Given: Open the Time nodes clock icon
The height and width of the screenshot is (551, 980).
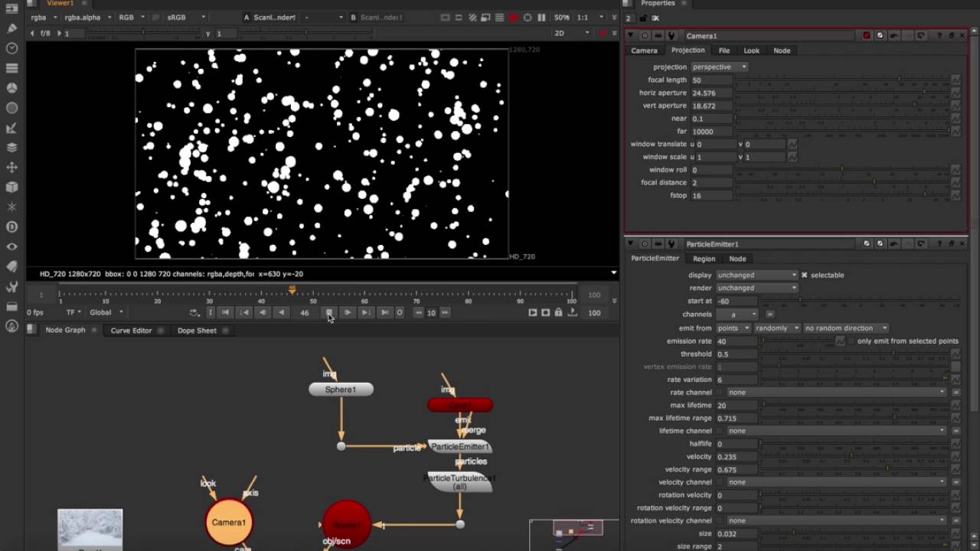Looking at the screenshot, I should [x=11, y=48].
